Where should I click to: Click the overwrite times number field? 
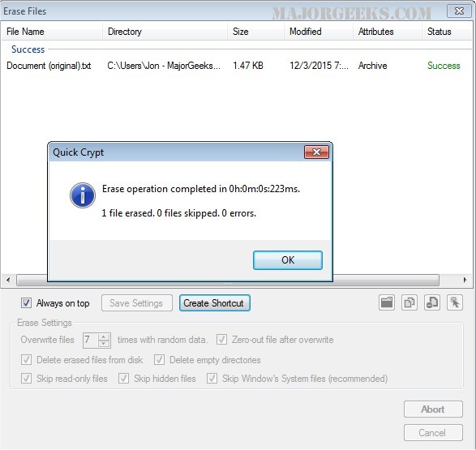click(x=91, y=340)
